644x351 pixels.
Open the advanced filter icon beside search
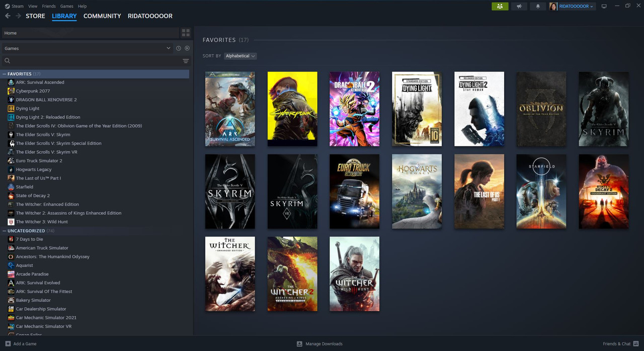point(186,61)
